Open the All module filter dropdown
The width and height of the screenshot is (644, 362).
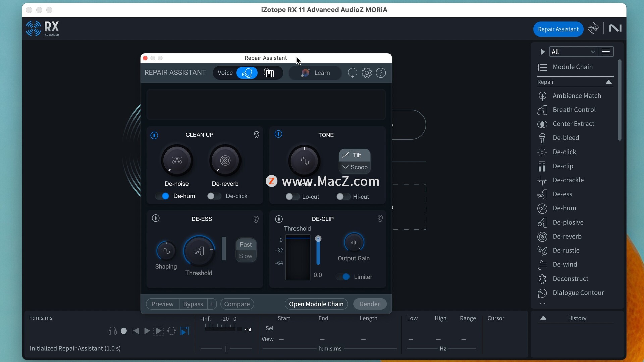coord(573,52)
